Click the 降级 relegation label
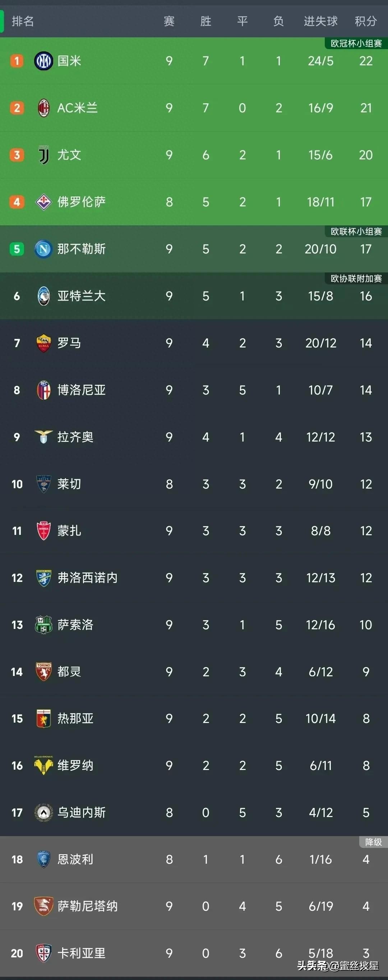Viewport: 388px width, 980px height. (373, 842)
